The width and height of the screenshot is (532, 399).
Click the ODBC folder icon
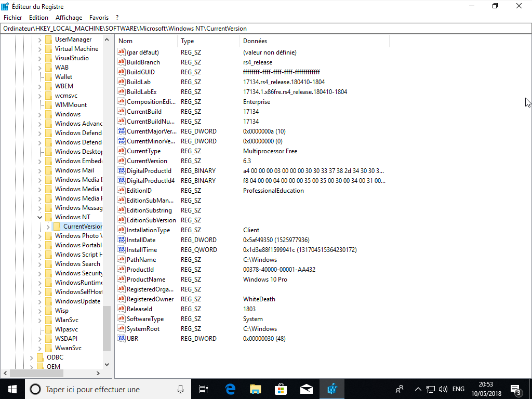[x=41, y=357]
